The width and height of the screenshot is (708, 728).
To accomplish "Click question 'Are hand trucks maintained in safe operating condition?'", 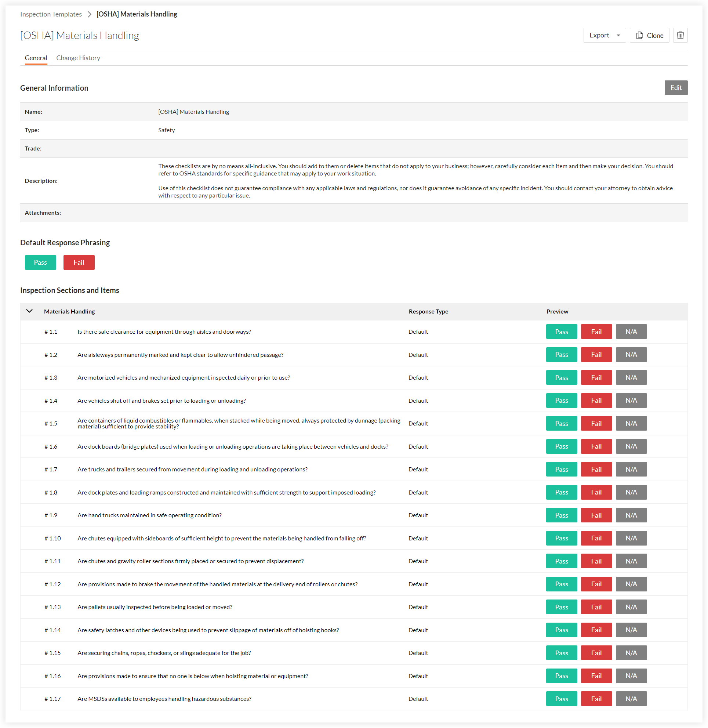I will [149, 515].
